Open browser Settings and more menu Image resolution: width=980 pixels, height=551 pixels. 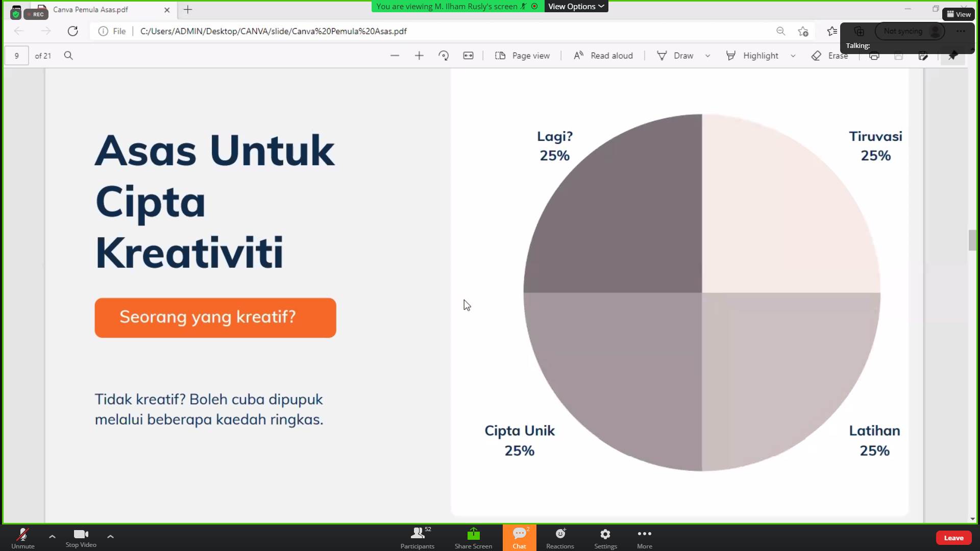coord(961,31)
